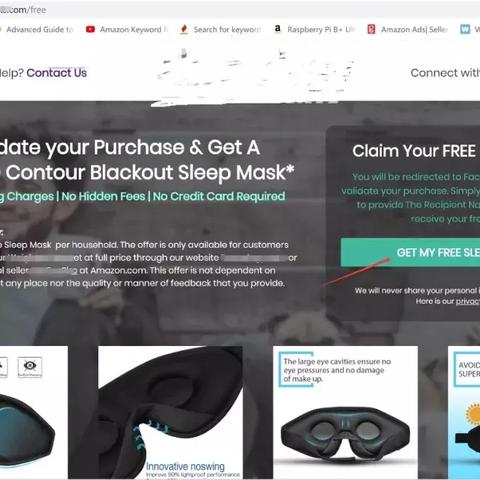The width and height of the screenshot is (480, 480).
Task: Open the privacy policy link
Action: click(468, 301)
